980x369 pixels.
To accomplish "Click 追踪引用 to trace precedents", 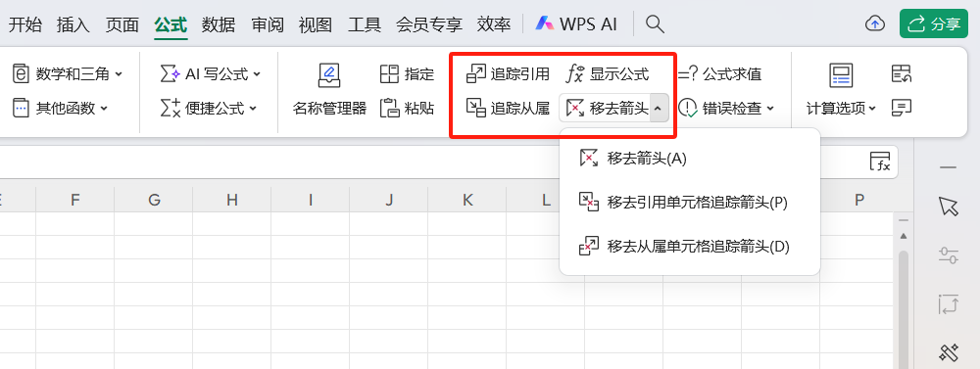I will click(508, 74).
